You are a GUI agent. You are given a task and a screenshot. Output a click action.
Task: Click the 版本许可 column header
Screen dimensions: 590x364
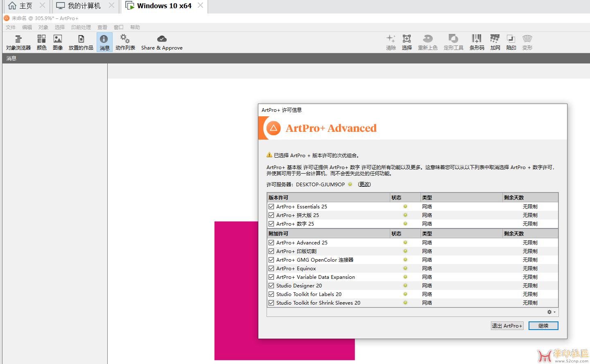[328, 197]
